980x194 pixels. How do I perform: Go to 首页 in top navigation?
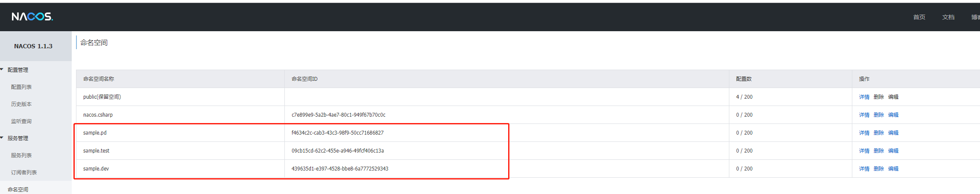coord(919,17)
